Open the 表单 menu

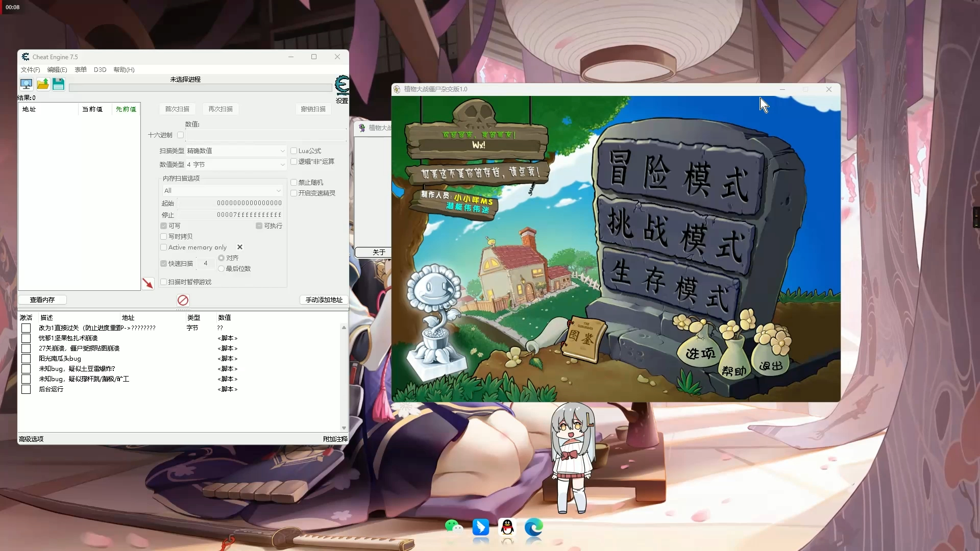81,70
